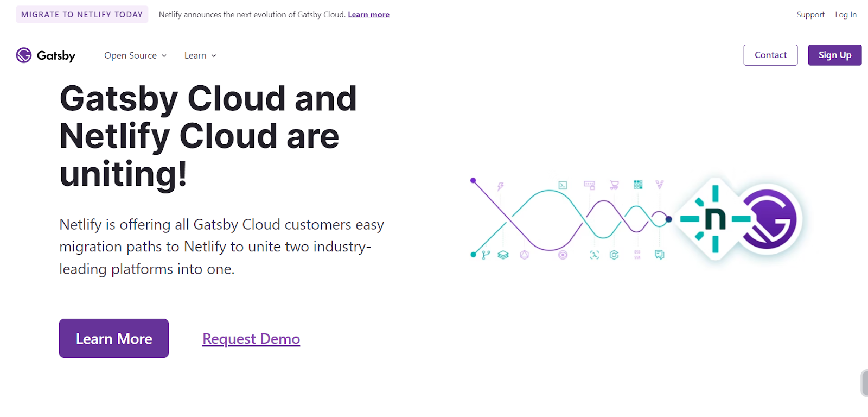Open the Contact page button
This screenshot has width=868, height=417.
(770, 55)
